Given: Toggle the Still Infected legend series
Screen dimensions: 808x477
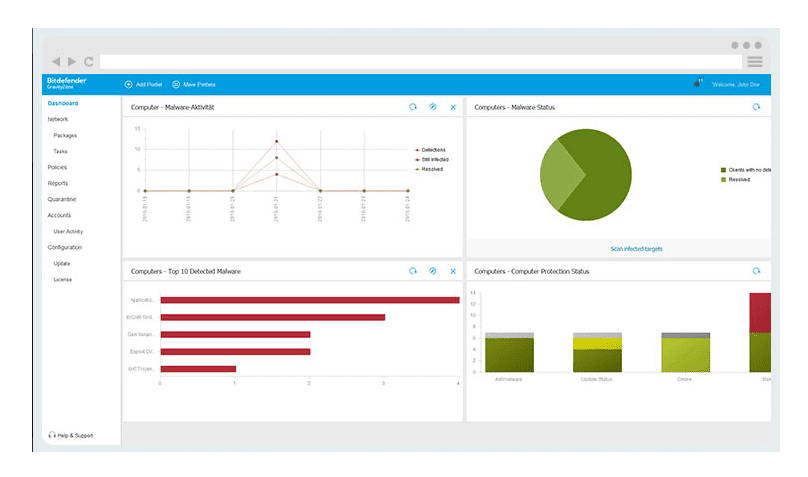Looking at the screenshot, I should (x=433, y=159).
